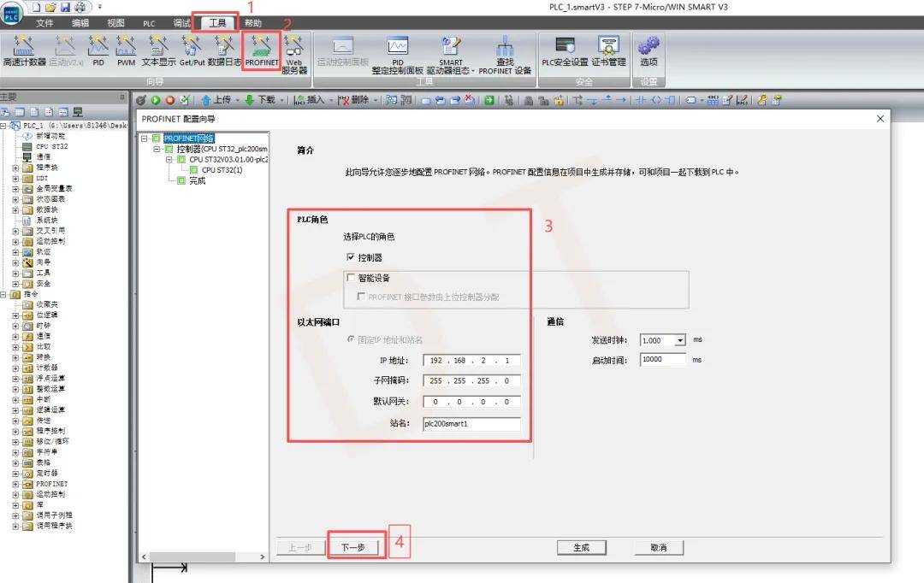Click Delete (删除) in the toolbar

[x=353, y=100]
